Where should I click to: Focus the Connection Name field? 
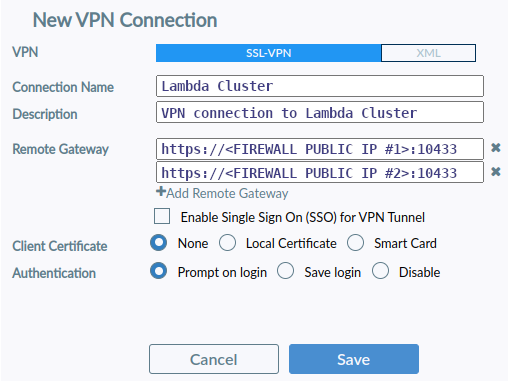point(320,86)
